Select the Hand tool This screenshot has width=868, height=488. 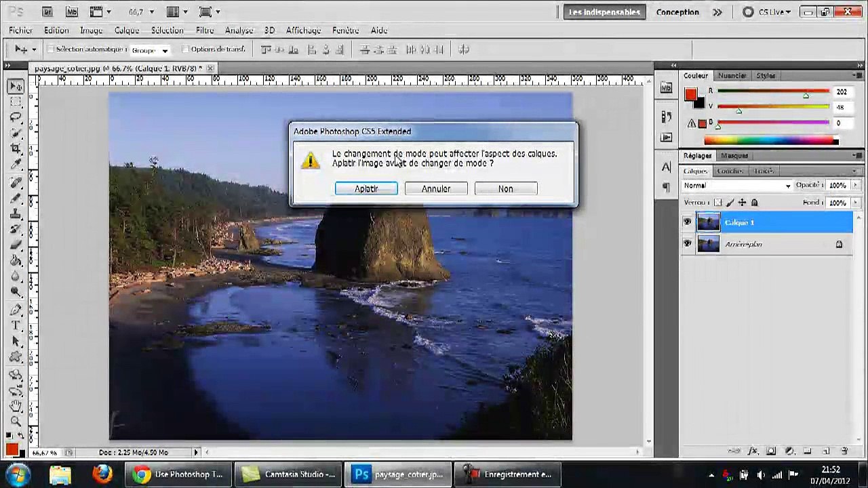tap(16, 406)
